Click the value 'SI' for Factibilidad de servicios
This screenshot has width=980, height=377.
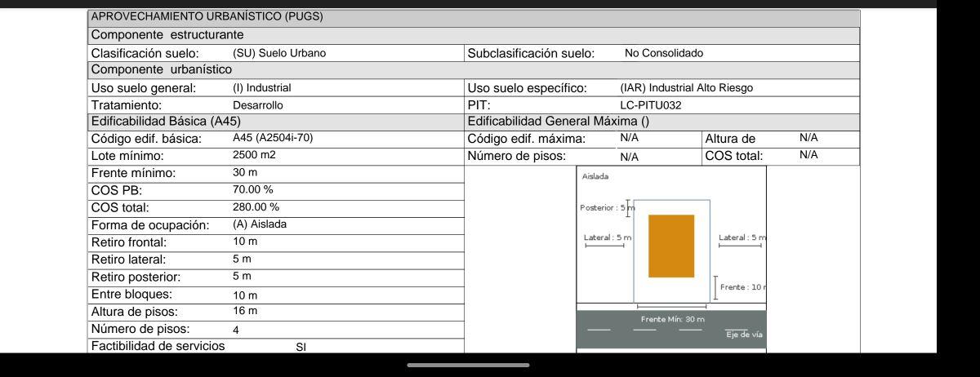[301, 348]
